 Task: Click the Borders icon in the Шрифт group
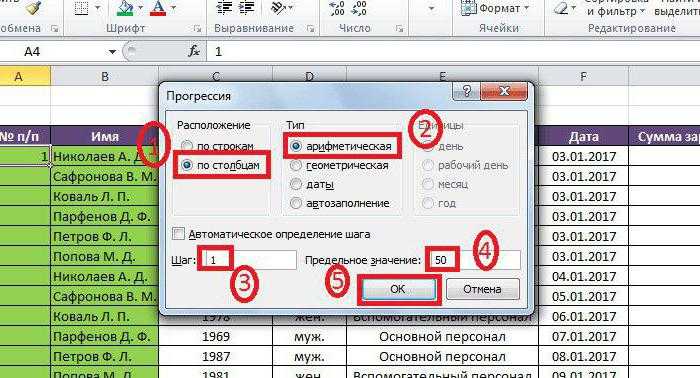tap(81, 8)
